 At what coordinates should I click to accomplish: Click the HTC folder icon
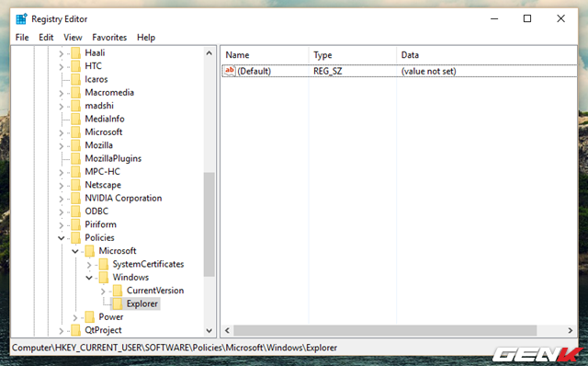75,66
